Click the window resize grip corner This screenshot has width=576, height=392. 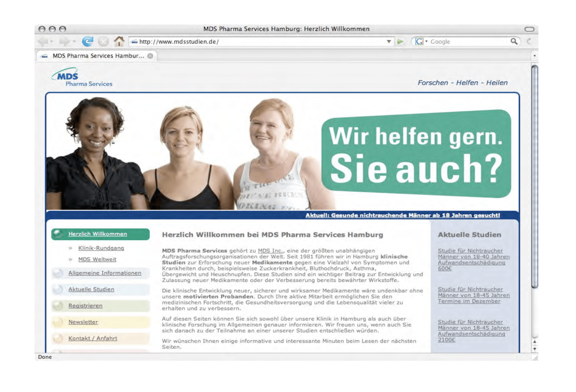click(535, 358)
